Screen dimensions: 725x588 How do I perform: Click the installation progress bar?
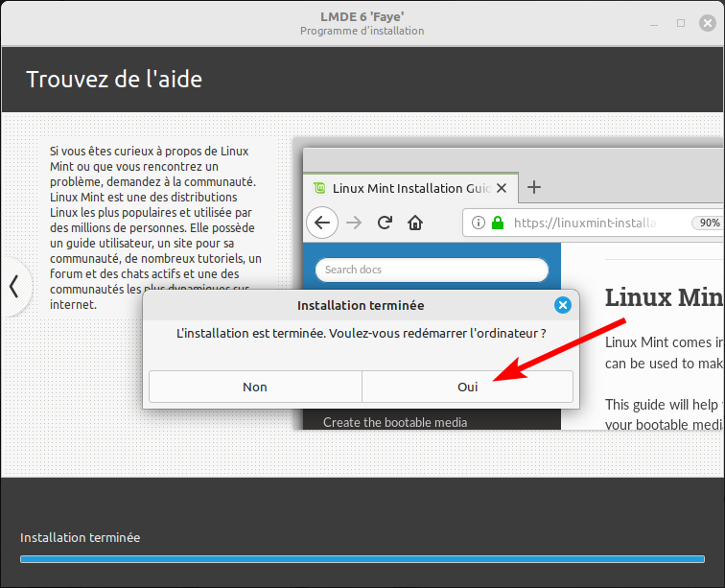coord(362,559)
